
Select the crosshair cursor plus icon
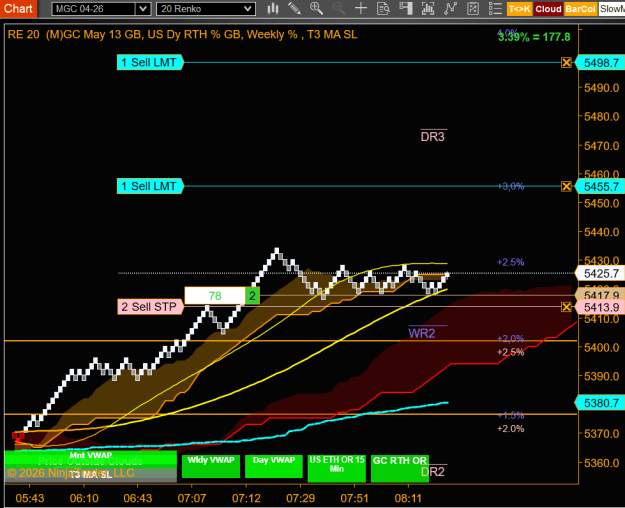361,8
